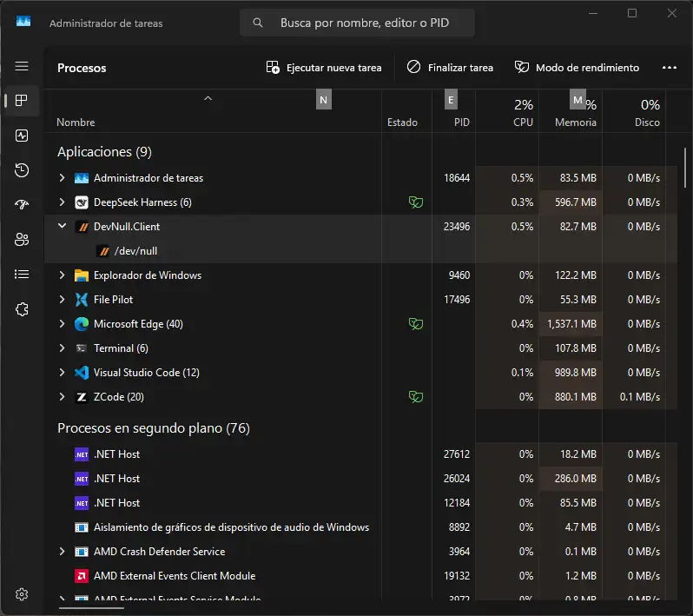Viewport: 693px width, 616px height.
Task: Click the DeepSeek Harness app icon
Action: coord(82,202)
